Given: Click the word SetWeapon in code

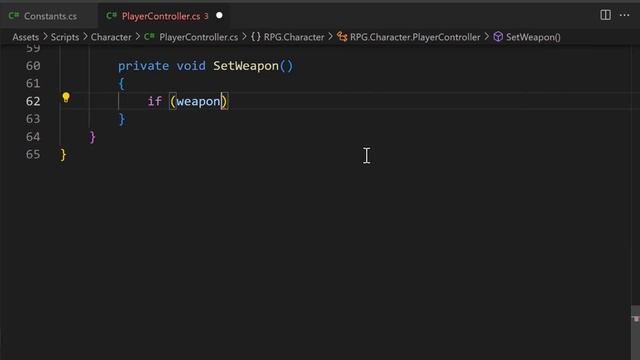Looking at the screenshot, I should click(x=246, y=66).
